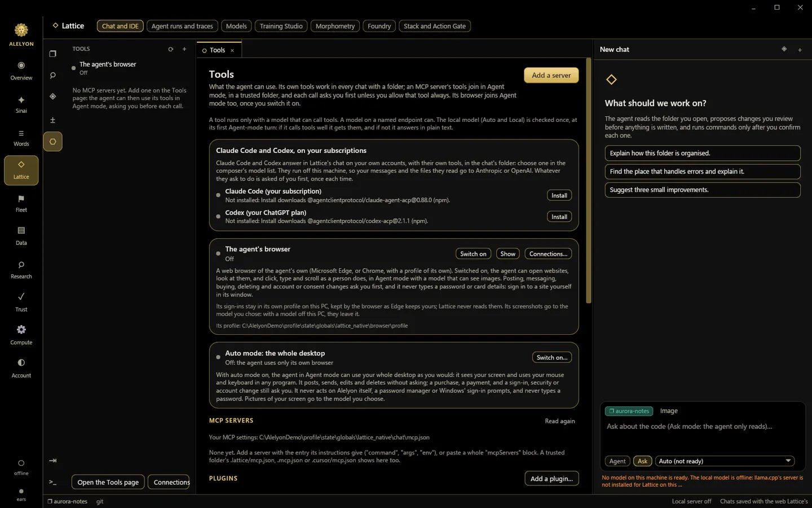
Task: Click the chat input asking about the code
Action: click(703, 435)
